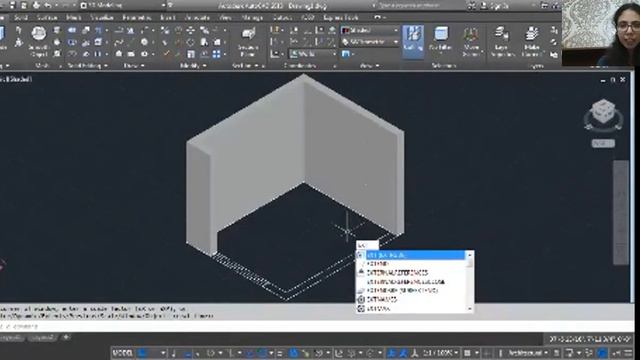The height and width of the screenshot is (360, 640).
Task: Open the No Filter selection filter
Action: point(441,40)
